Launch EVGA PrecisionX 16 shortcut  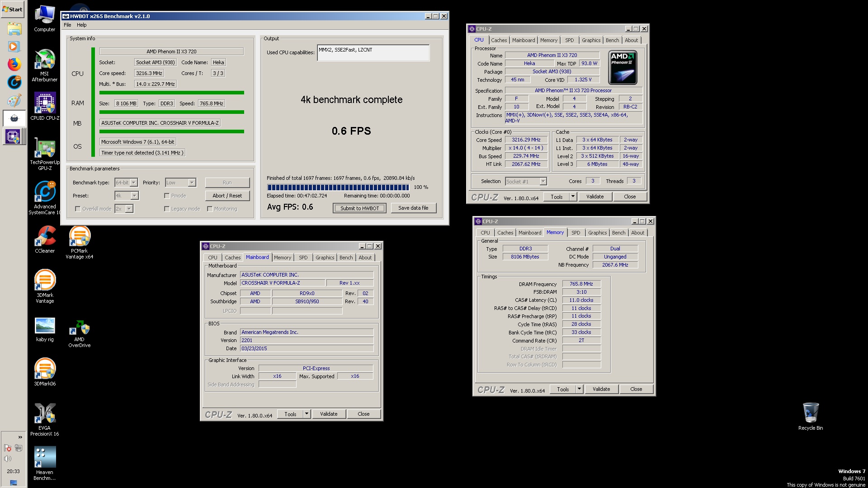[x=45, y=419]
